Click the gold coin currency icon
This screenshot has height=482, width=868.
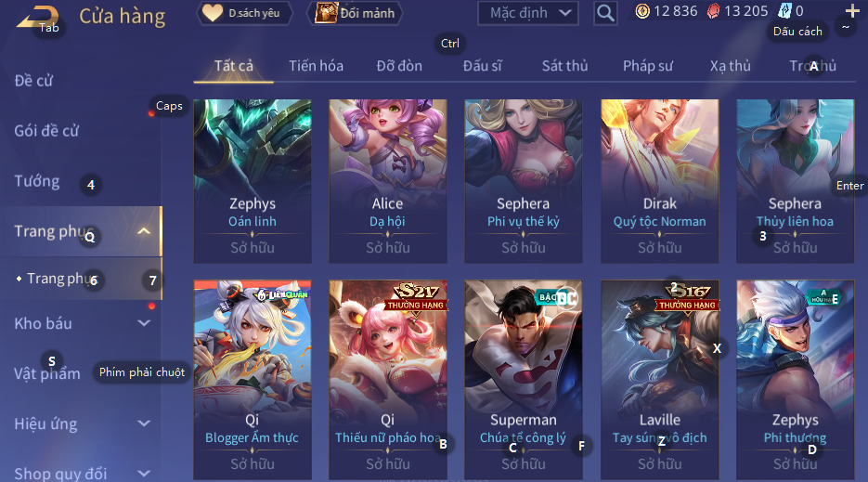642,11
